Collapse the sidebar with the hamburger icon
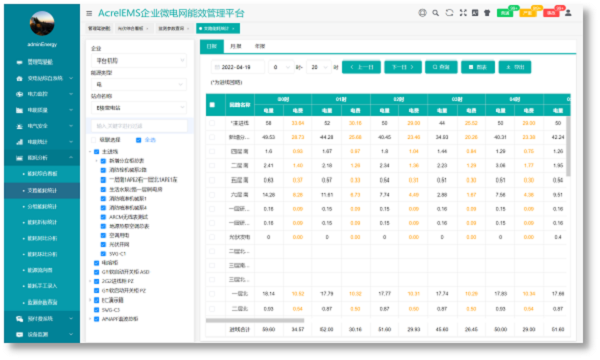 pyautogui.click(x=89, y=13)
